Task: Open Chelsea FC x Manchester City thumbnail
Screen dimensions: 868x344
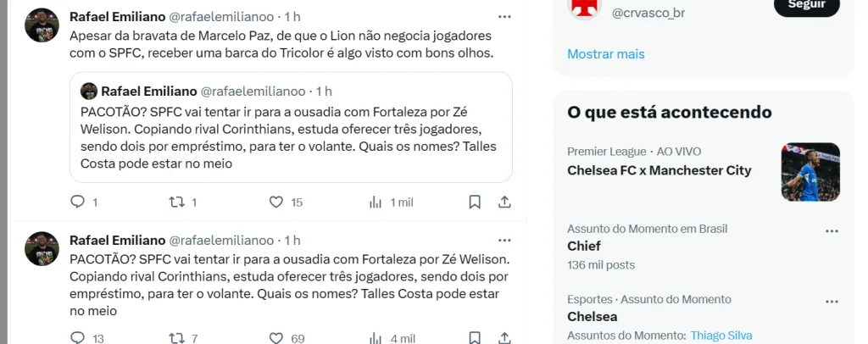Action: coord(810,171)
